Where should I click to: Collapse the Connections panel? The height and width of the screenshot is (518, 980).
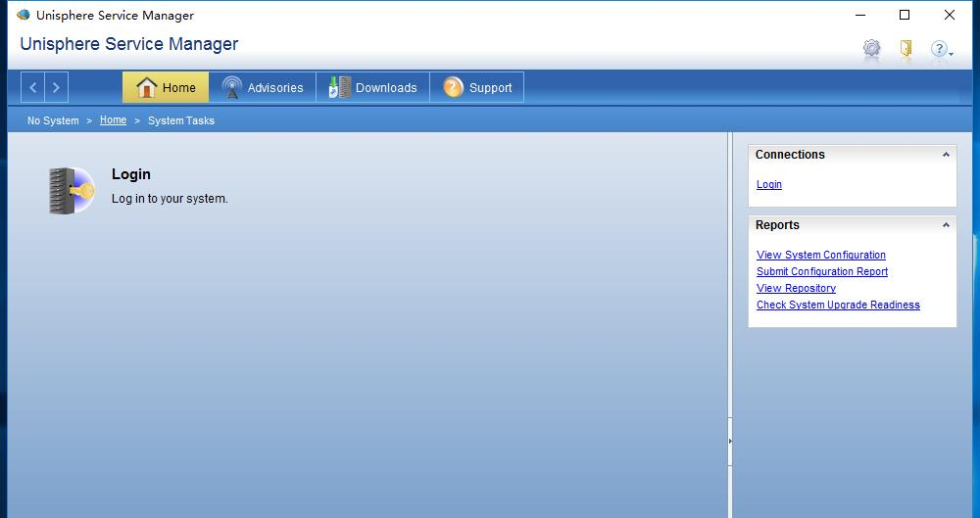tap(946, 155)
